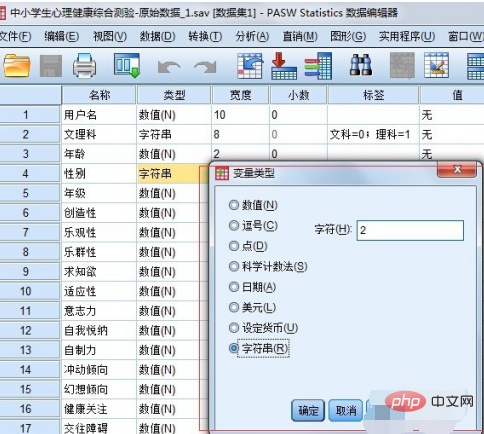Select the 美元(L) radio option
484x434 pixels.
point(234,307)
